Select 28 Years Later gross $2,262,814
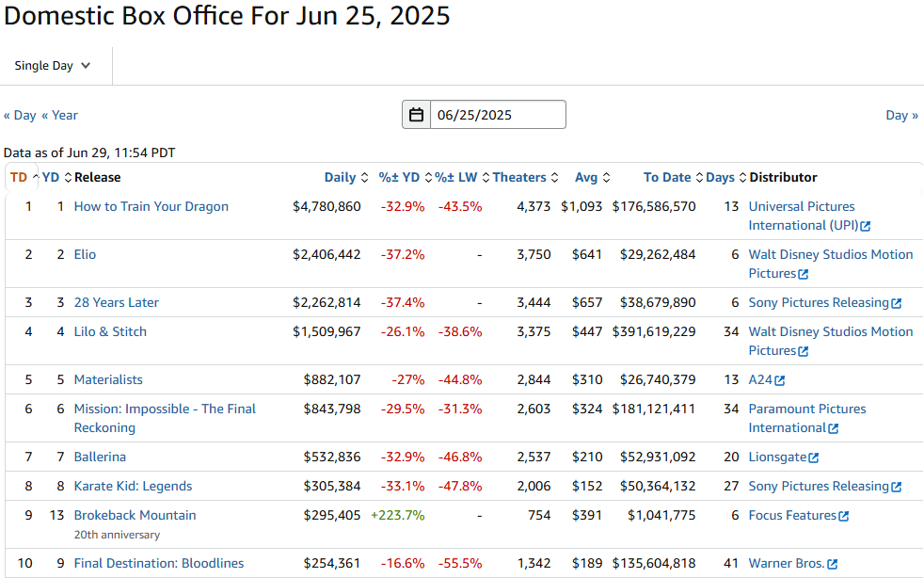The width and height of the screenshot is (924, 578). tap(327, 302)
